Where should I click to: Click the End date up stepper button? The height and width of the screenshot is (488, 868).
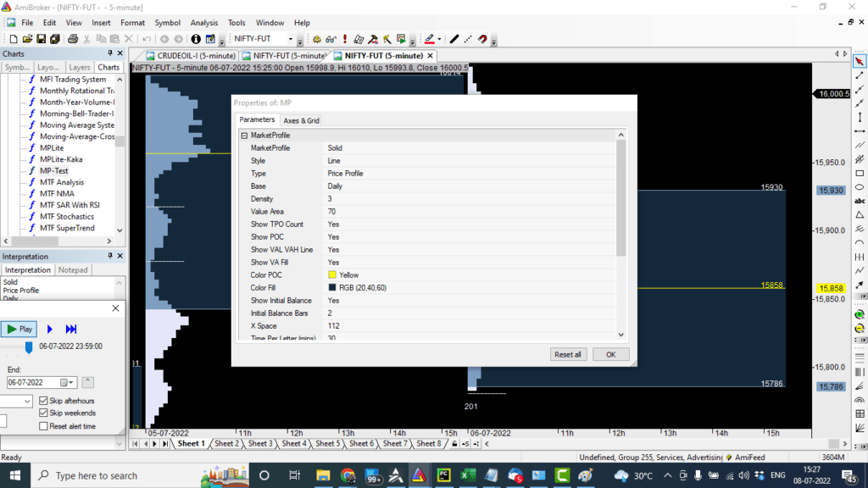click(87, 382)
